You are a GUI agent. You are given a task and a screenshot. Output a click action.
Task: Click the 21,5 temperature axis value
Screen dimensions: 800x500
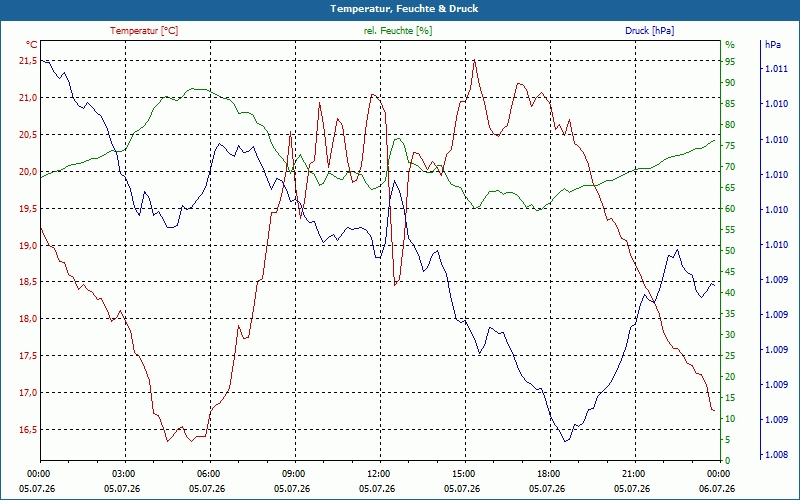[28, 61]
